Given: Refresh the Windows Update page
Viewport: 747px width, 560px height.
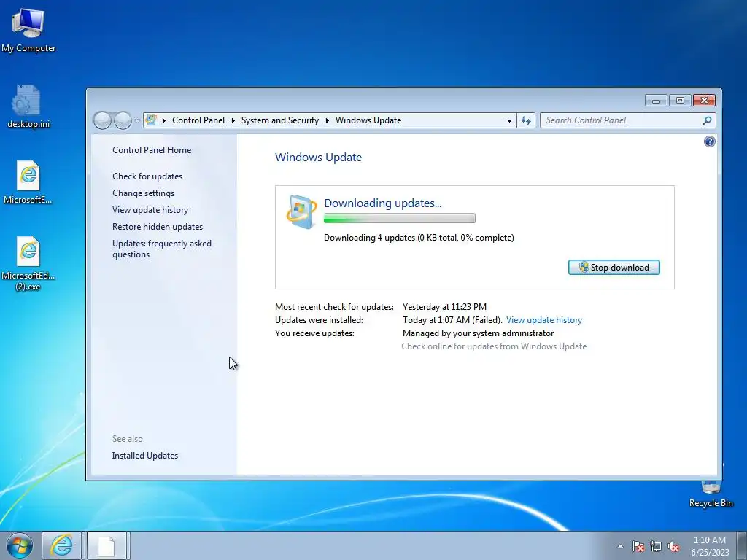Looking at the screenshot, I should coord(526,120).
